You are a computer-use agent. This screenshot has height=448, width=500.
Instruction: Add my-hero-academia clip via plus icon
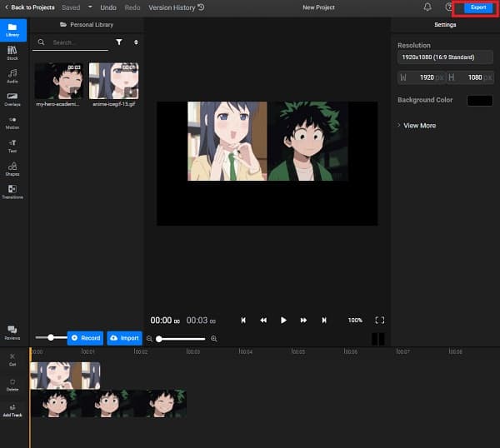[76, 92]
